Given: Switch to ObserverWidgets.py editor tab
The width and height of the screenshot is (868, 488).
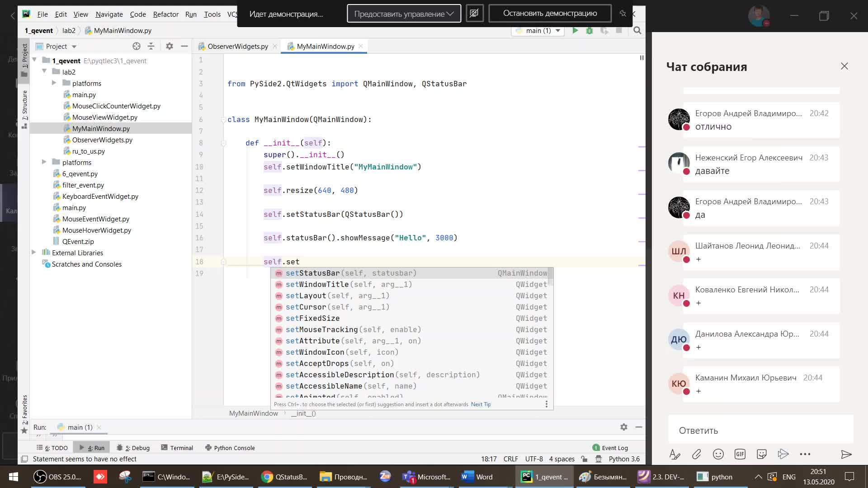Looking at the screenshot, I should [x=237, y=46].
